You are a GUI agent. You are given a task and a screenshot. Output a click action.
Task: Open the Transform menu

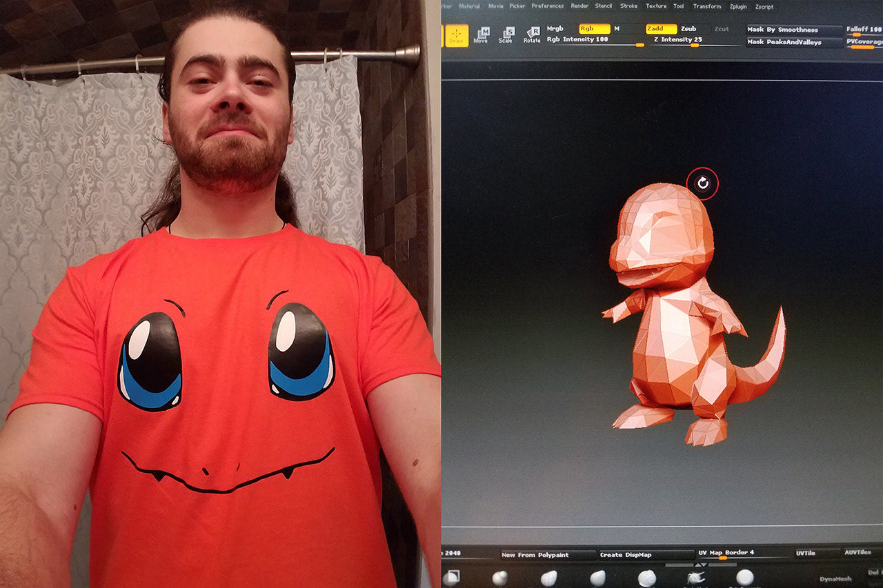(707, 6)
